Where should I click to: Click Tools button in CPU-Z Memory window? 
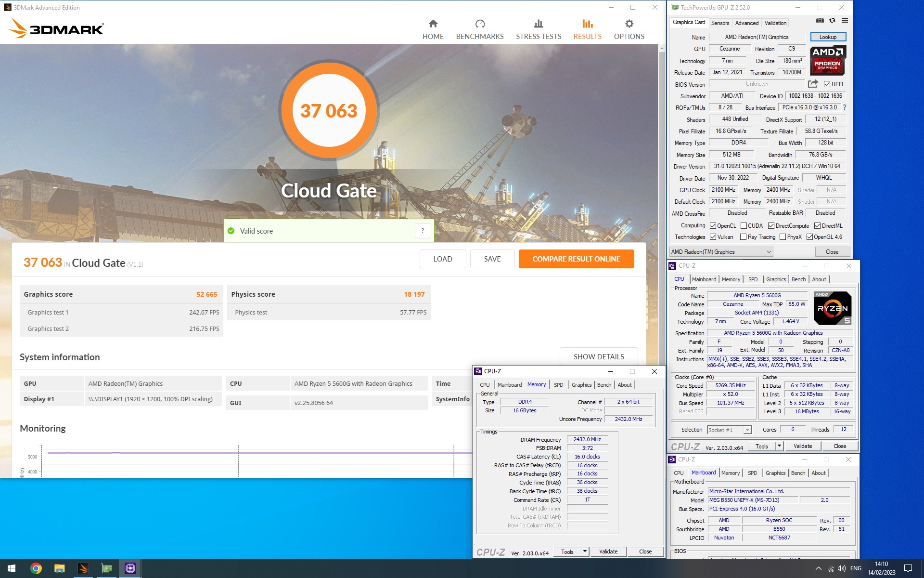coord(567,552)
